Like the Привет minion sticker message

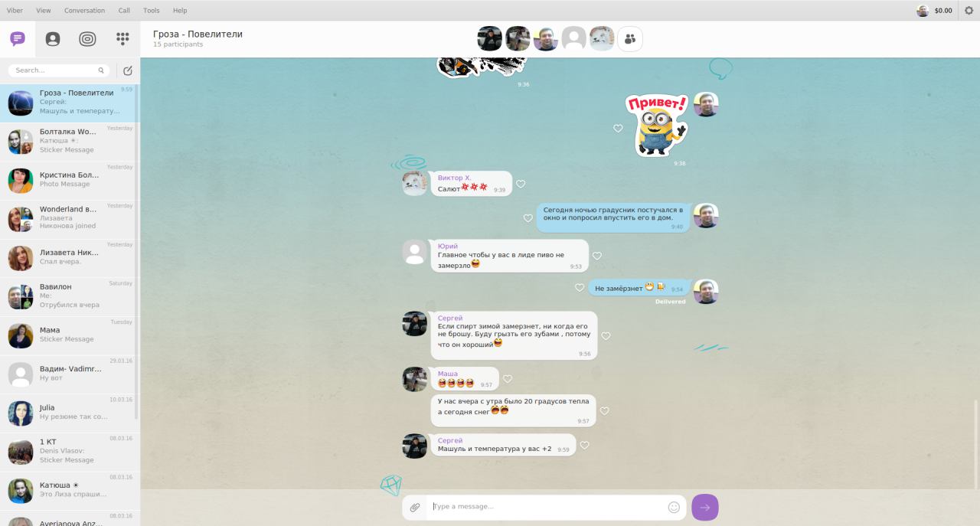click(x=618, y=129)
